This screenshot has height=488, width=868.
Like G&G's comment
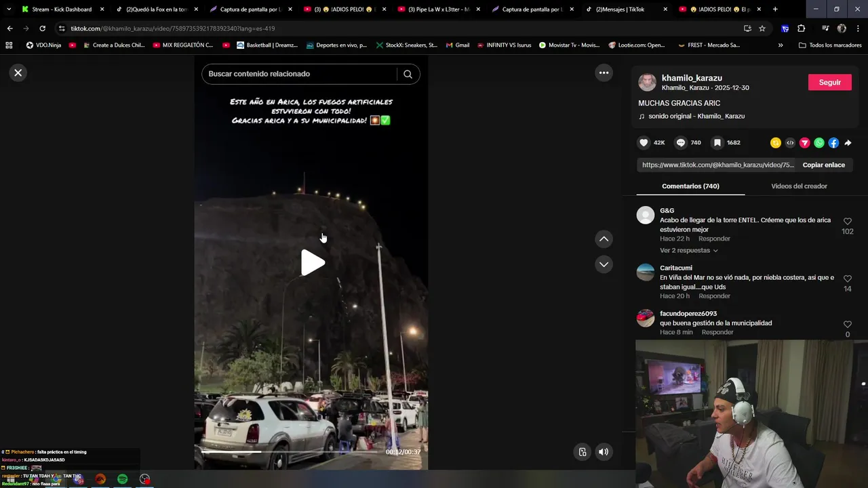[x=848, y=222]
